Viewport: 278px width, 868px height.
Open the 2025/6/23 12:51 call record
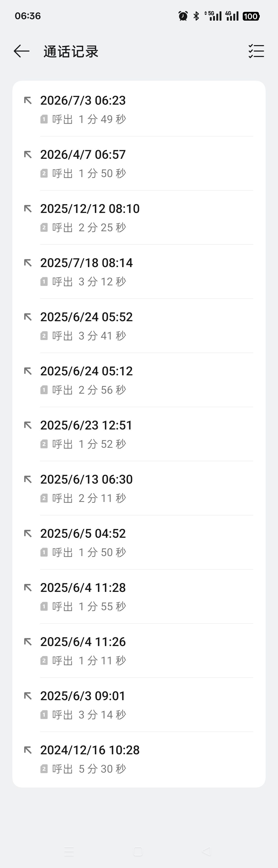click(x=139, y=434)
